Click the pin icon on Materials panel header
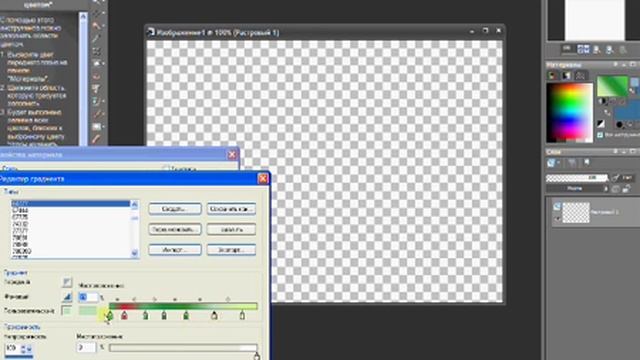The image size is (640, 360). coord(616,64)
